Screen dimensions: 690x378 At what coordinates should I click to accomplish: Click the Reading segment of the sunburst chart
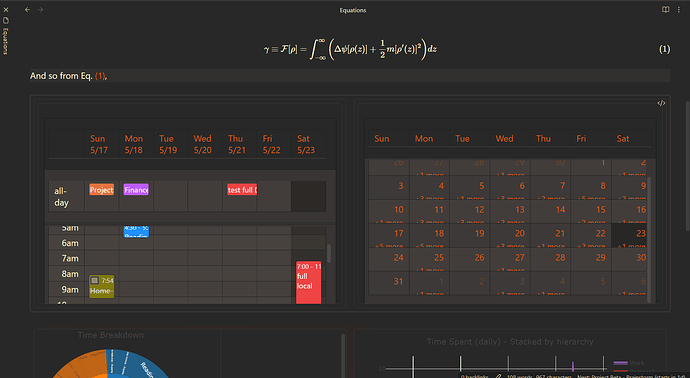147,367
